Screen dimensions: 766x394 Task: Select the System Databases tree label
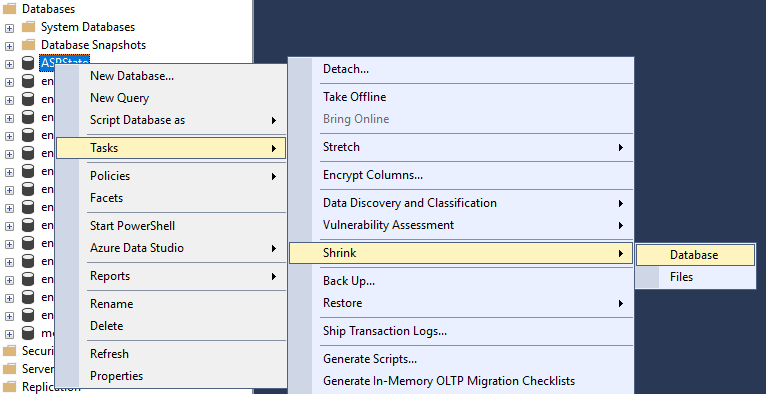(88, 27)
